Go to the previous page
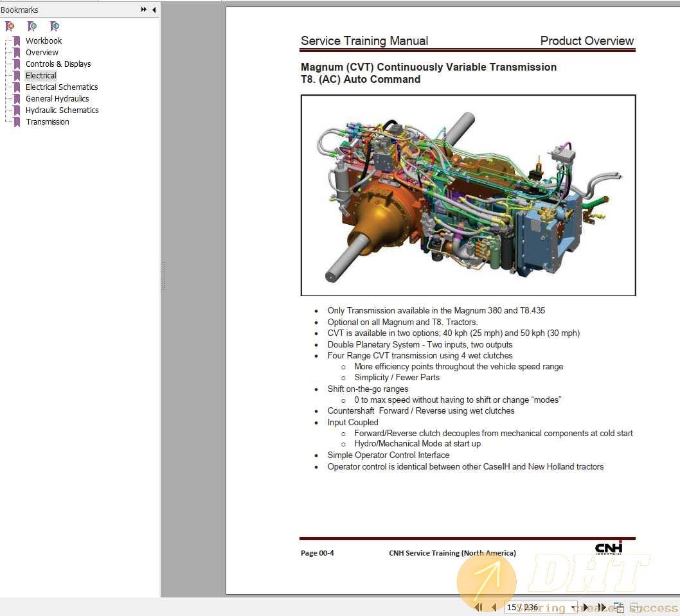Image resolution: width=680 pixels, height=616 pixels. point(494,607)
